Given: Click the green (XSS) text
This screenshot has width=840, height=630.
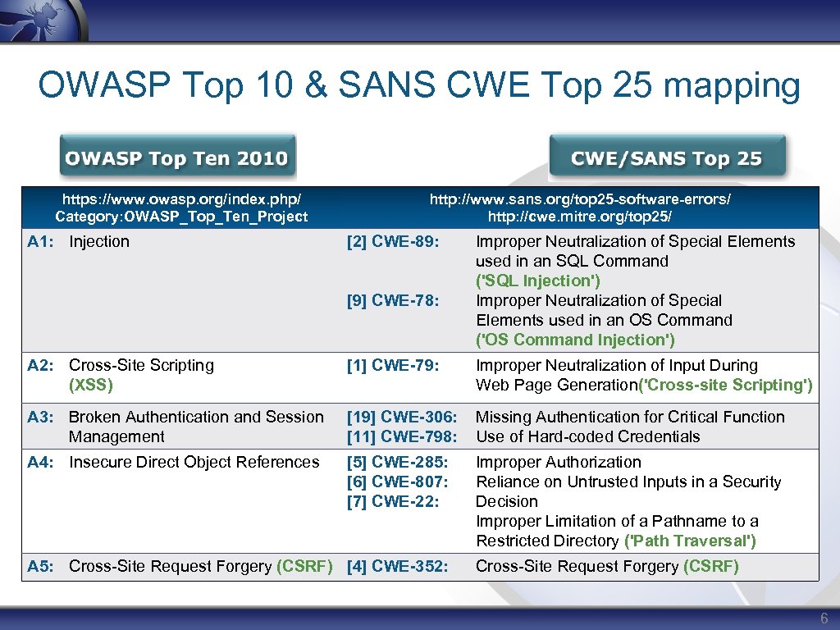Looking at the screenshot, I should [x=91, y=386].
